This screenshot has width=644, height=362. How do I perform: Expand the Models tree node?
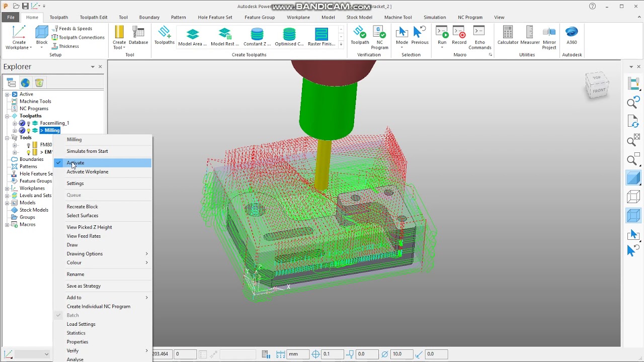8,203
